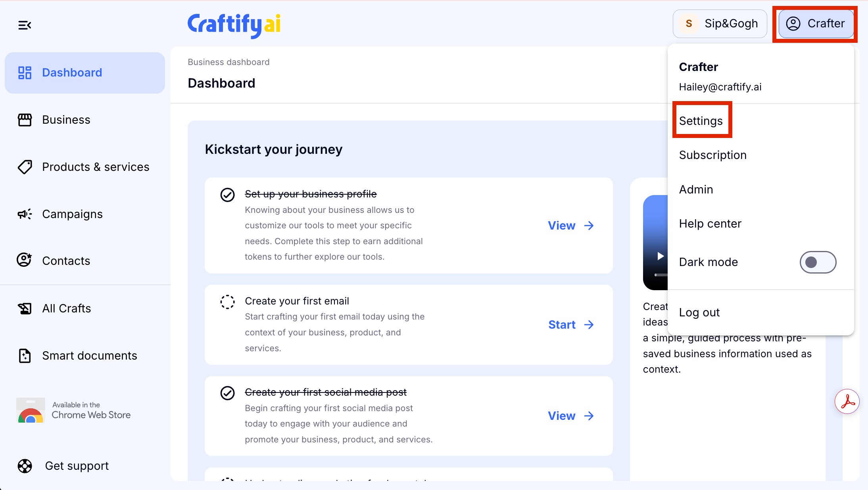Image resolution: width=868 pixels, height=490 pixels.
Task: Choose Subscription in the account menu
Action: point(713,155)
